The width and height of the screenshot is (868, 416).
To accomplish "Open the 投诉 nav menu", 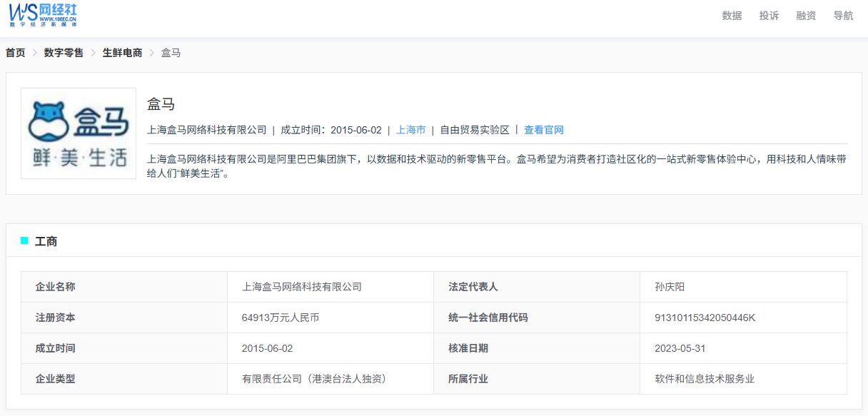I will click(769, 16).
